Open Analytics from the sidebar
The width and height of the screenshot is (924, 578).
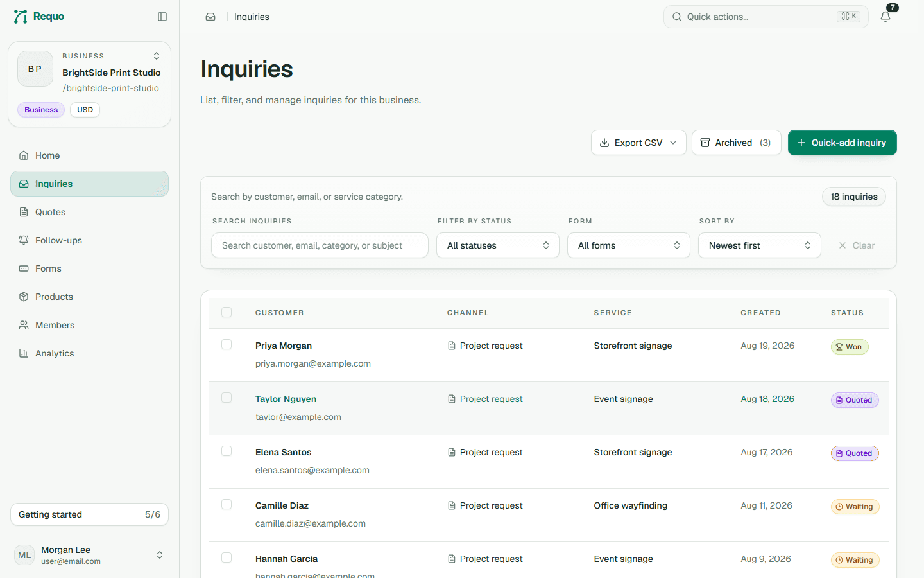(x=89, y=353)
